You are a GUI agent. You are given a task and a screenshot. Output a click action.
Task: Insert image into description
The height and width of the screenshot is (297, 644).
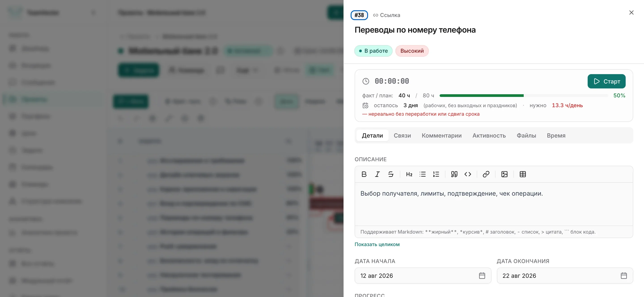[x=504, y=174]
